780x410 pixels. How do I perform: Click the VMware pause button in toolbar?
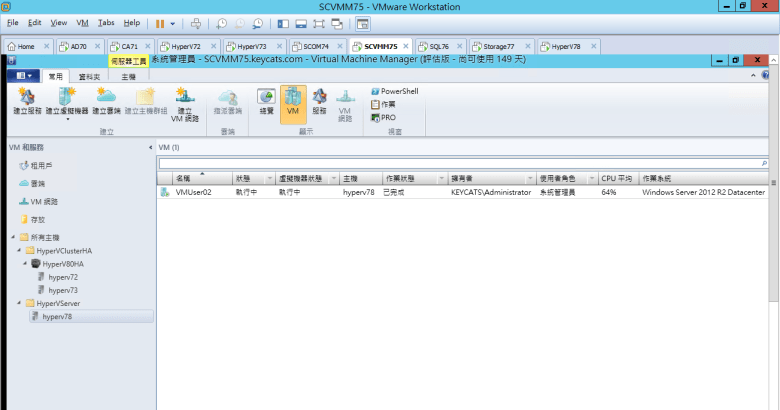point(160,22)
